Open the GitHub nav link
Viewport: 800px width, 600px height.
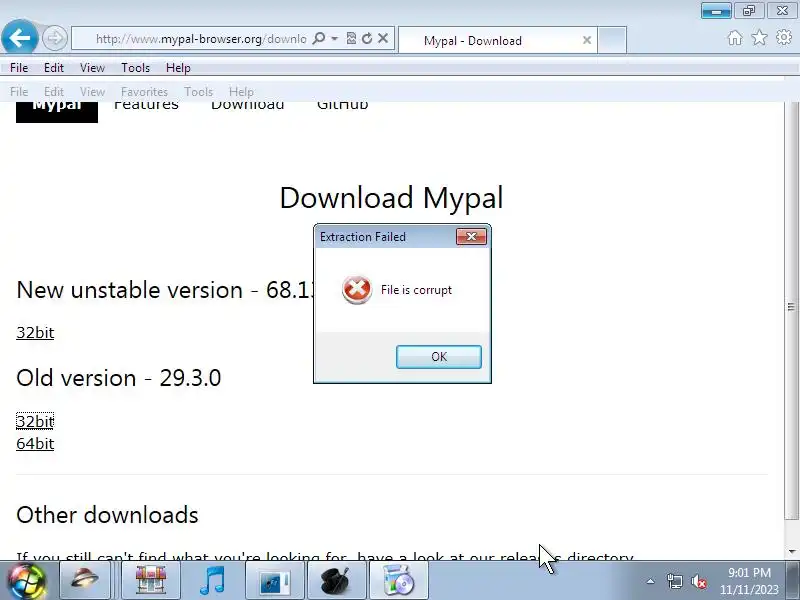(342, 106)
